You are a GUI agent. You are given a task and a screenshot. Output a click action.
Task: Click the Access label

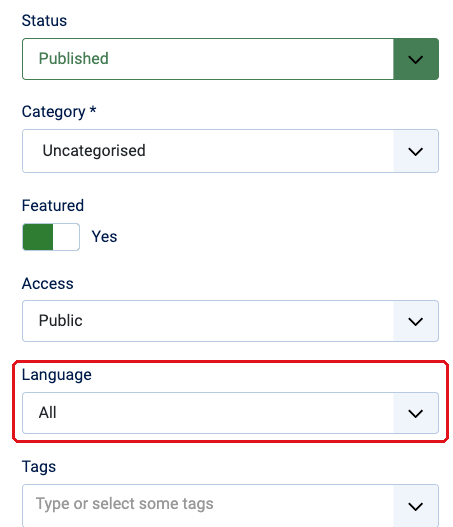[47, 283]
